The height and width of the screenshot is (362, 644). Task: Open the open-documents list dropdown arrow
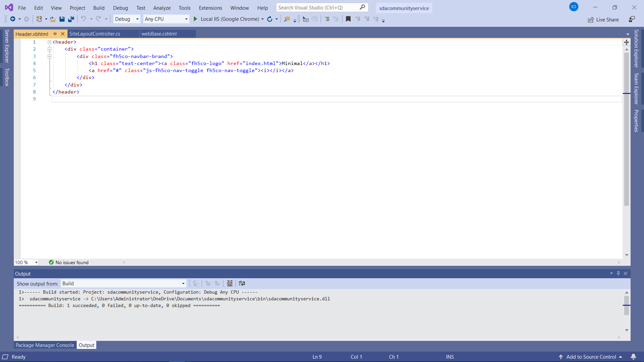[628, 34]
